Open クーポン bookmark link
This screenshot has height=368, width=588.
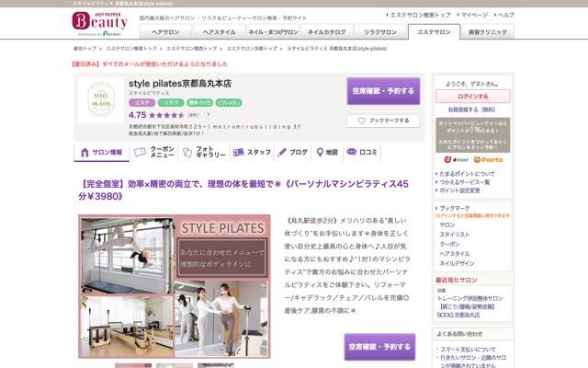tap(449, 244)
